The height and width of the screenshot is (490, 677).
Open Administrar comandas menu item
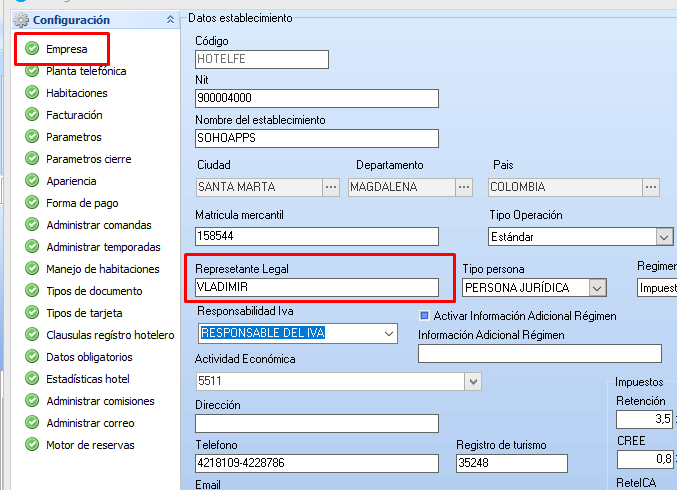point(98,225)
